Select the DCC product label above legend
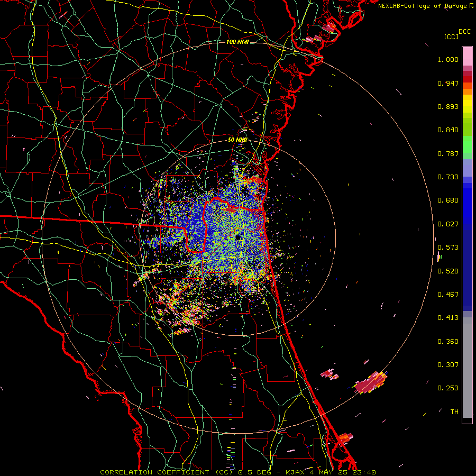 [464, 32]
